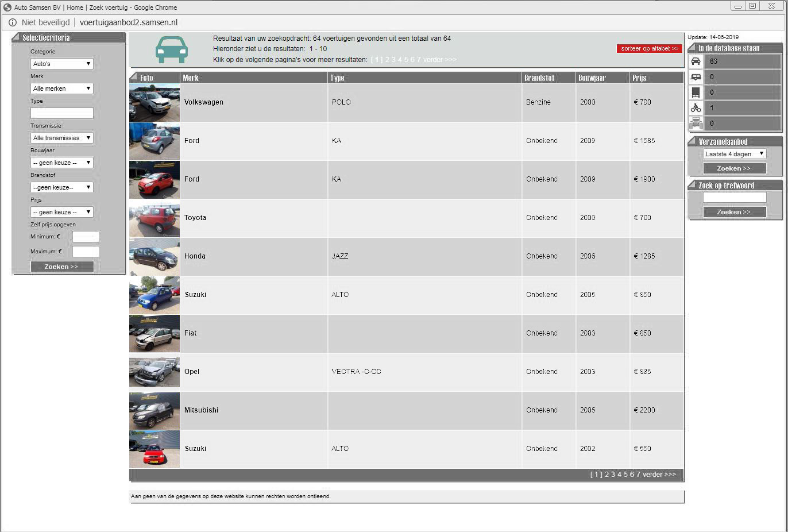Click the car icon showing 63 in the database

coord(696,61)
